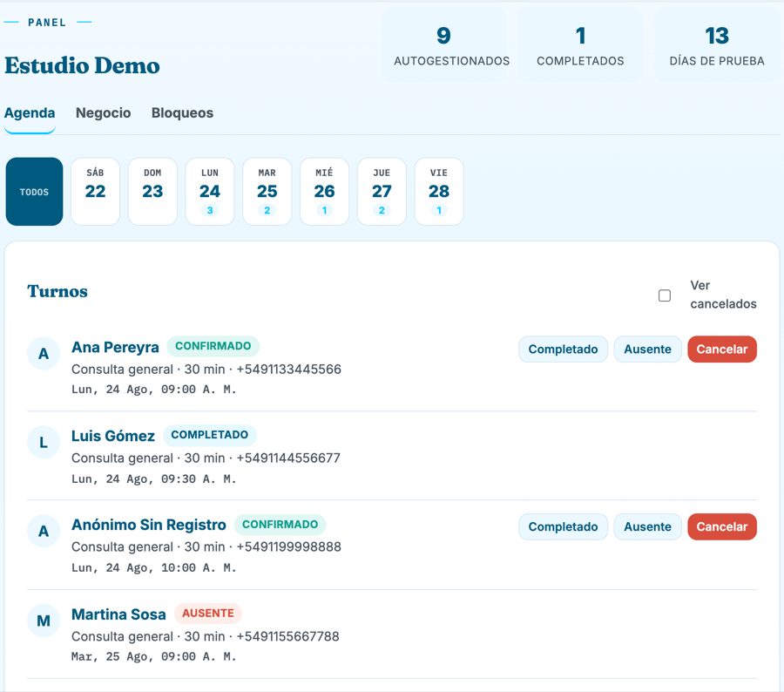Mark Ana Pereyra as Ausente
Viewport: 784px width, 692px height.
647,349
